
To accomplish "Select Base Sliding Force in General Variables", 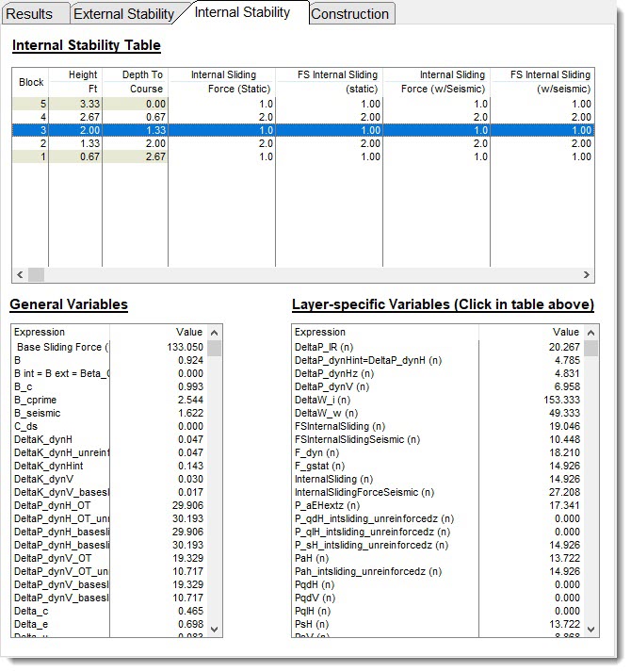I will (x=64, y=347).
